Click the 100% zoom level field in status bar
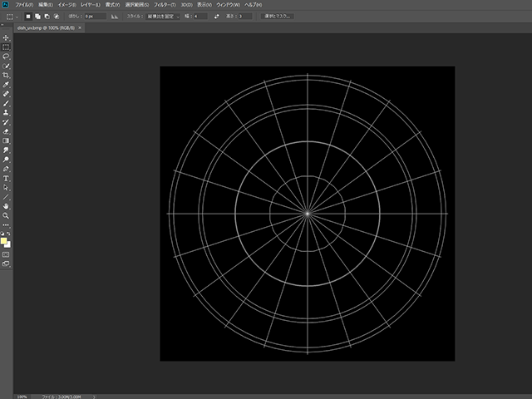 coord(22,397)
